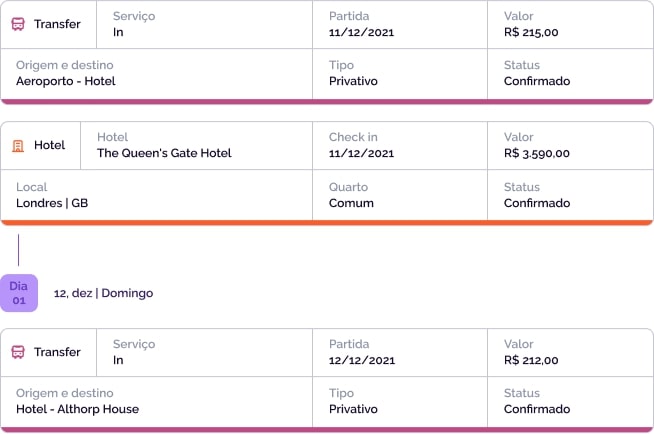Screen dimensions: 654x434
Task: Click the R$ 3.590,00 hotel value
Action: click(x=537, y=153)
